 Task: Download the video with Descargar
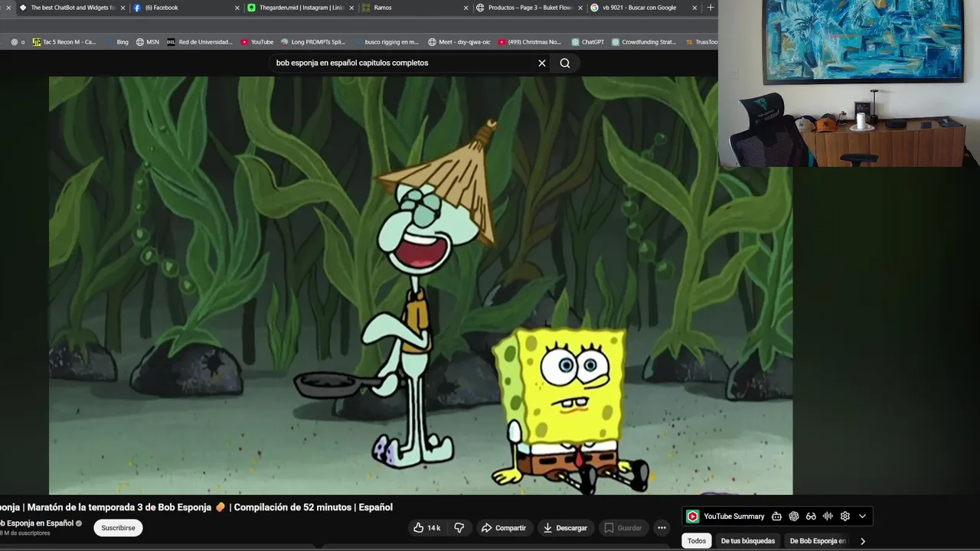pyautogui.click(x=565, y=528)
